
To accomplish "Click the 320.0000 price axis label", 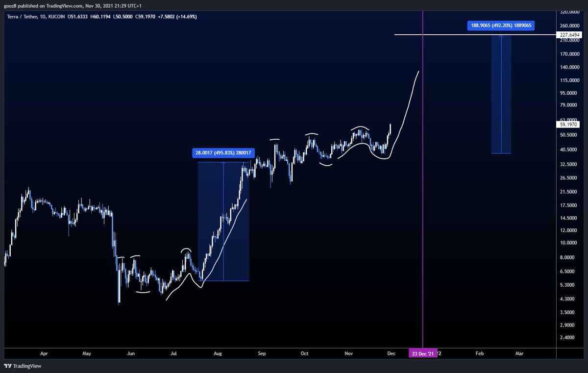I will [x=570, y=12].
